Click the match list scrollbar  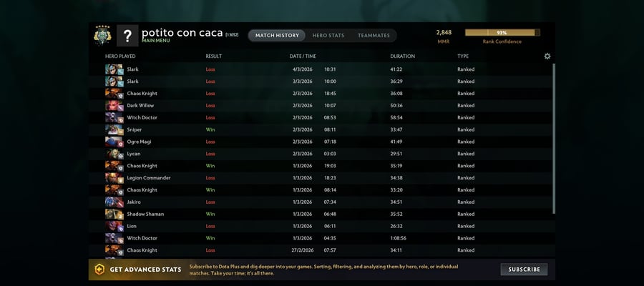click(554, 138)
